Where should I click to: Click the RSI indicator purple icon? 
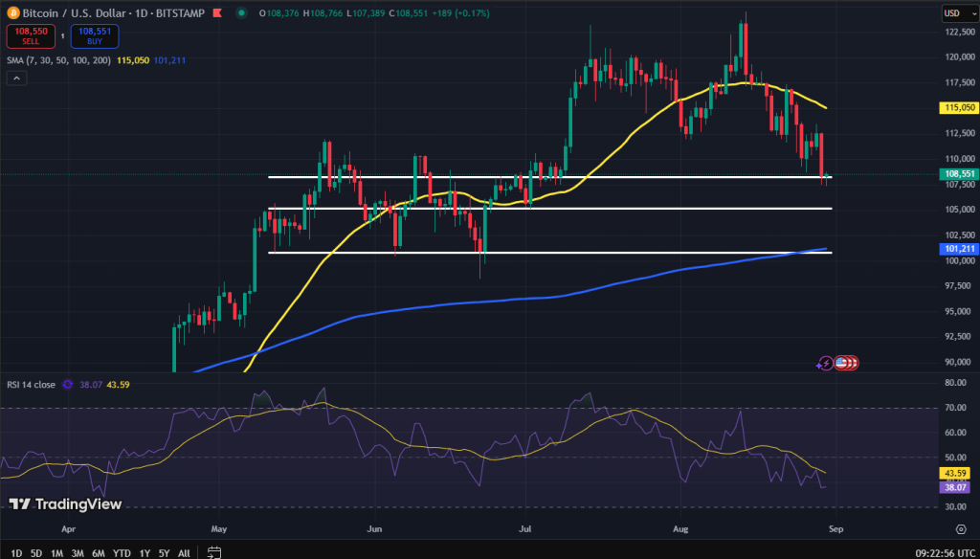[68, 385]
